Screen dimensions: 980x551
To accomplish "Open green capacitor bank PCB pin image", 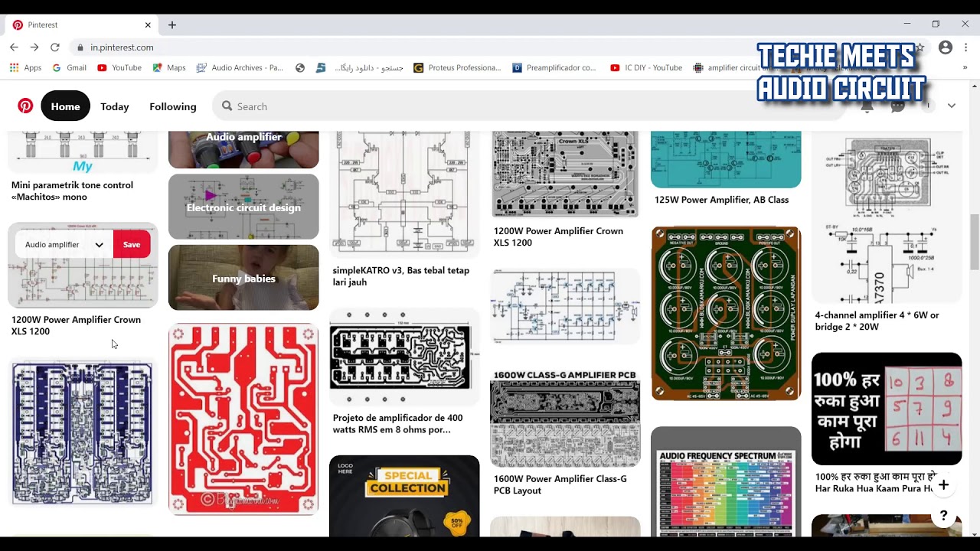I will (x=726, y=313).
